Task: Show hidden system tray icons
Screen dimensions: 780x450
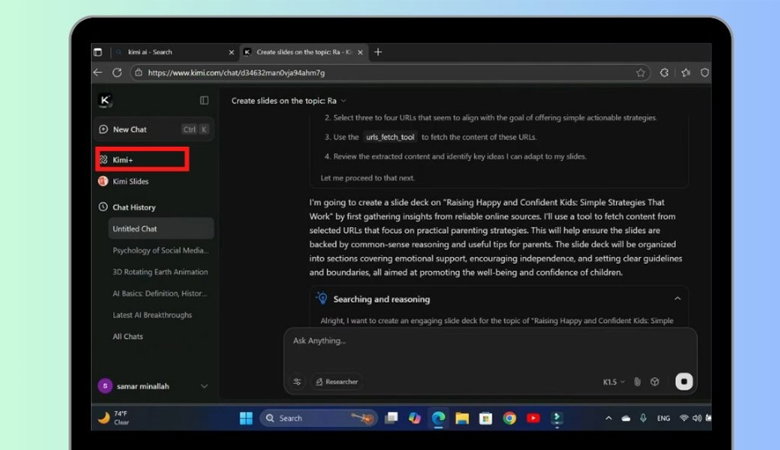Action: 608,418
